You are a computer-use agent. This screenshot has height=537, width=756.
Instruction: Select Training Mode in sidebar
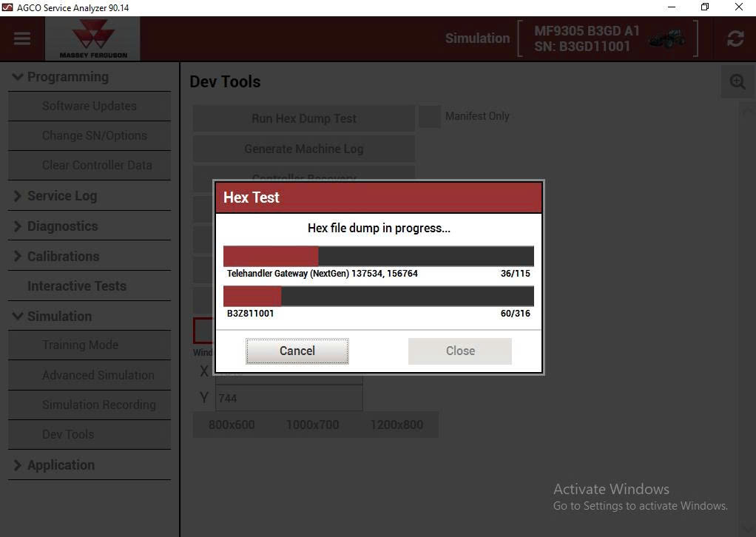click(x=90, y=345)
